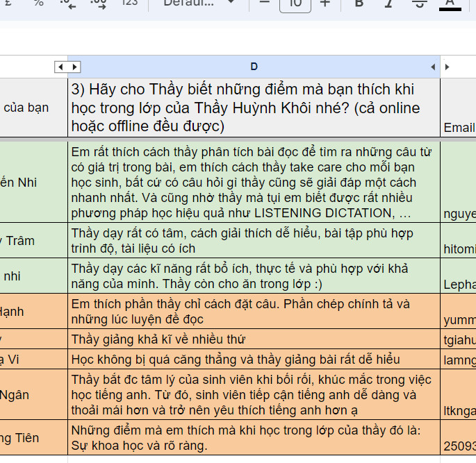The width and height of the screenshot is (476, 463).
Task: Format the selection as percent
Action: (x=39, y=2)
